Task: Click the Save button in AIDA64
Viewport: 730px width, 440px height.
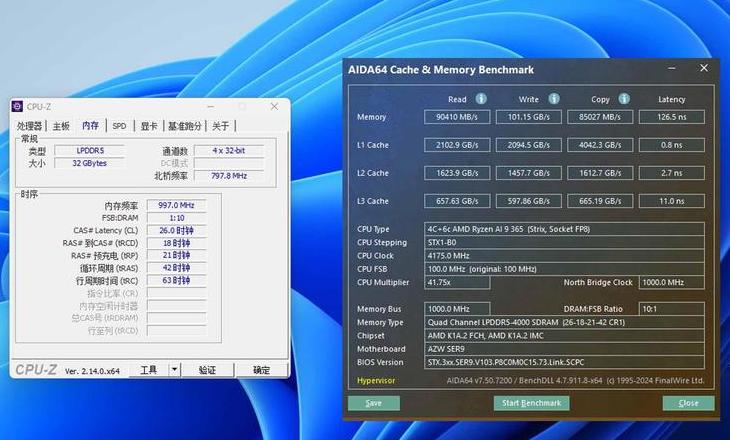Action: click(374, 403)
